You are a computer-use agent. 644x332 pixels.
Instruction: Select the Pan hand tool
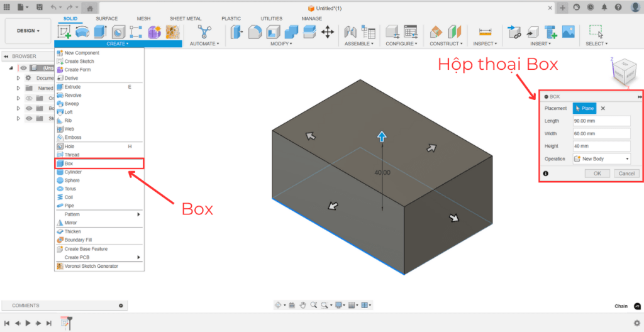click(303, 305)
